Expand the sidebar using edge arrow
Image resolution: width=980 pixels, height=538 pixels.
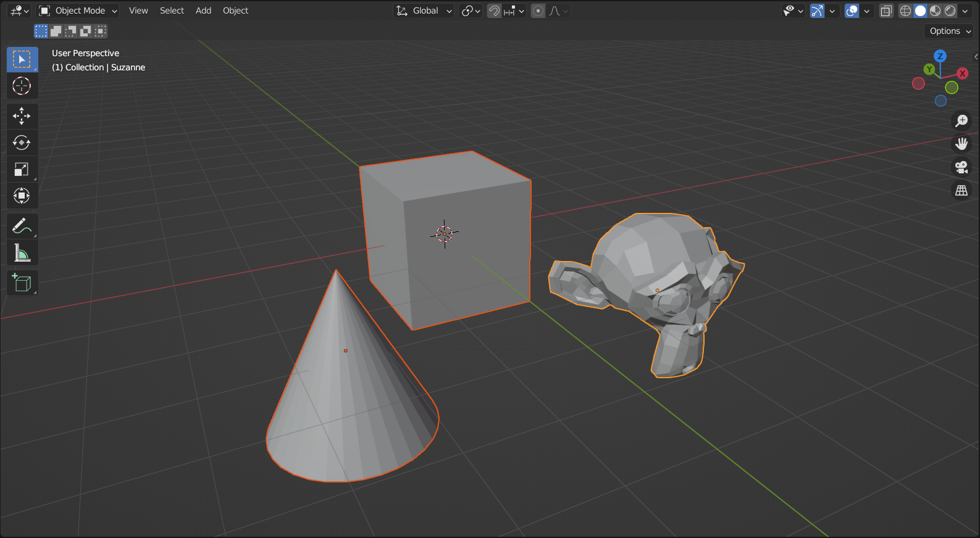976,57
